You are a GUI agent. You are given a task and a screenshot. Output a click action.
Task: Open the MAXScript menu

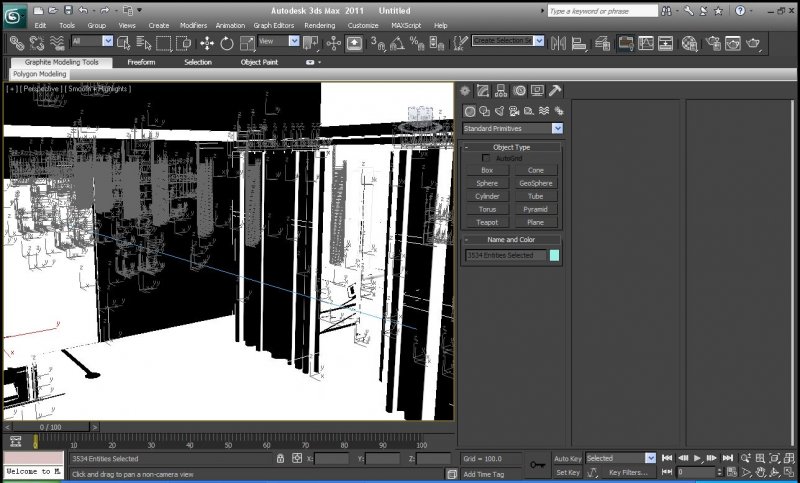pos(406,25)
